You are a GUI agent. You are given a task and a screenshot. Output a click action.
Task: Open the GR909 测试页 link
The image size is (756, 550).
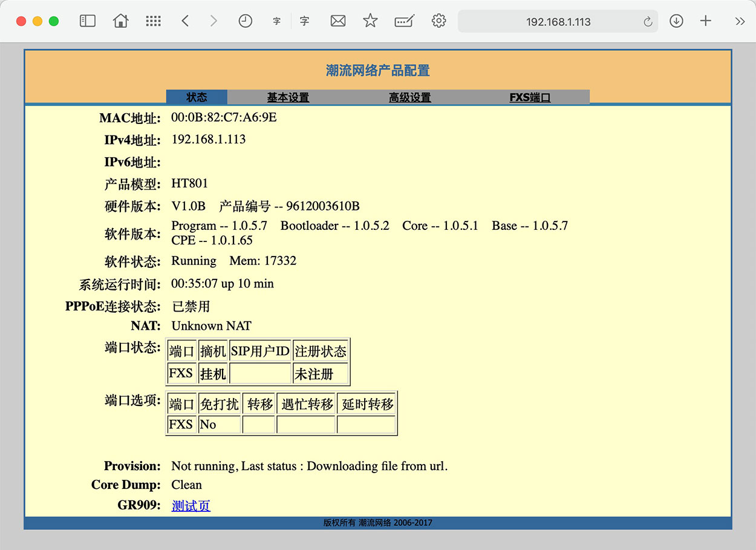191,506
